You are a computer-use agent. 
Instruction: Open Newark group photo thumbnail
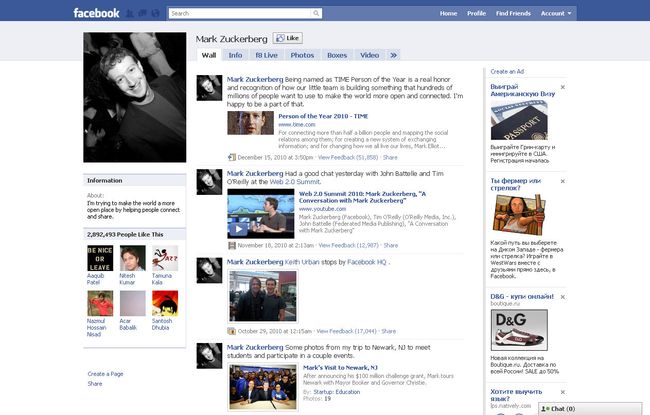click(263, 387)
